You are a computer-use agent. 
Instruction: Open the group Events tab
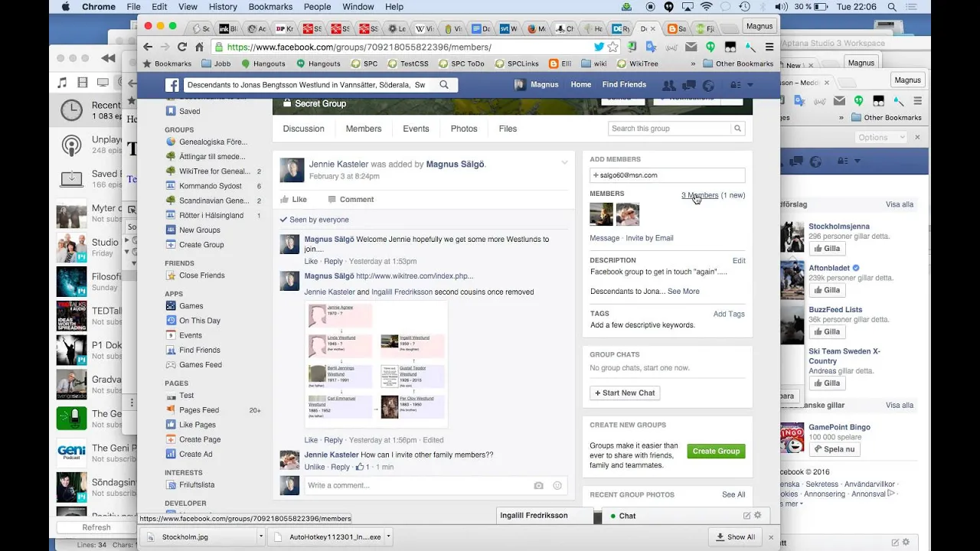[x=416, y=129]
